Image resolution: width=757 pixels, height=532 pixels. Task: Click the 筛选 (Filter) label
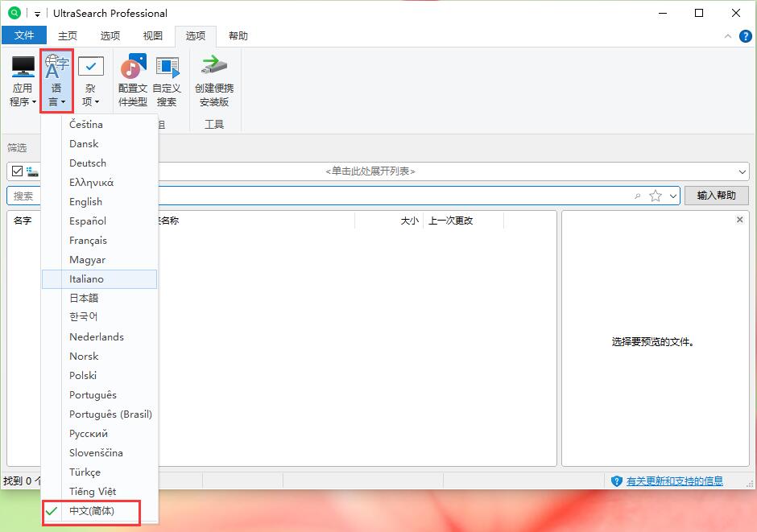pyautogui.click(x=17, y=147)
